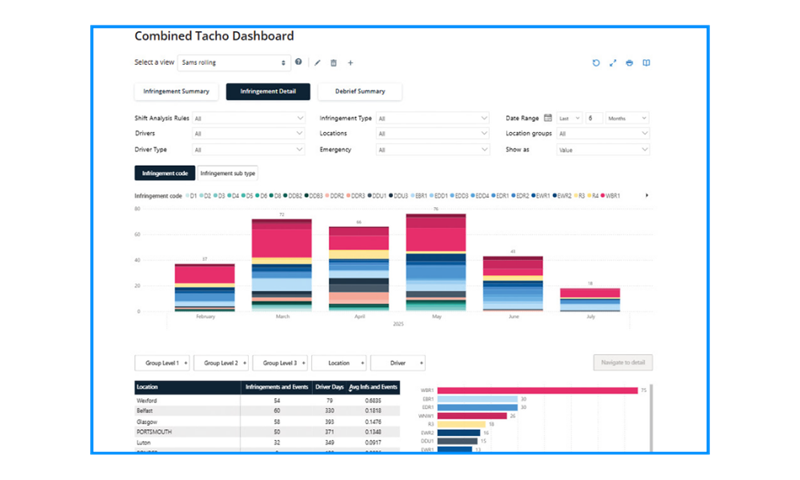800x480 pixels.
Task: Toggle to Infringement code view
Action: (165, 173)
